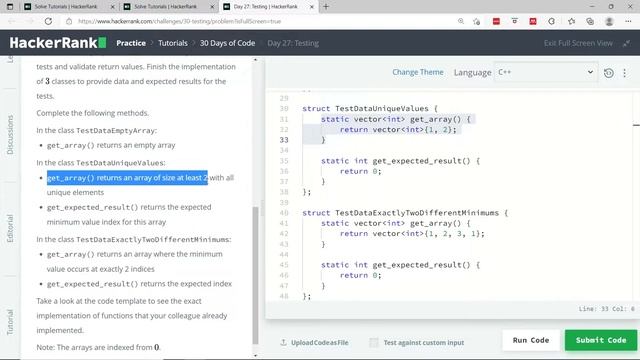The height and width of the screenshot is (360, 640).
Task: Click code line with vector<int>{1, 2}
Action: pyautogui.click(x=398, y=129)
